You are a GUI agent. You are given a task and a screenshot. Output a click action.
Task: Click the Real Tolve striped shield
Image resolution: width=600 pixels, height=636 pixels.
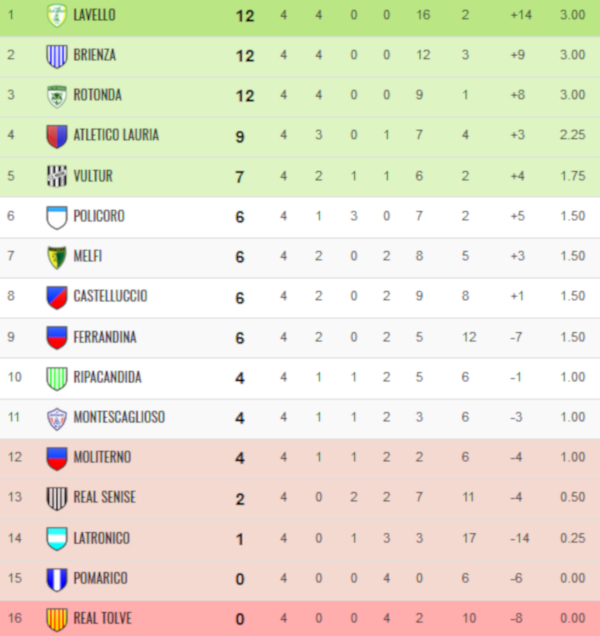tap(57, 619)
